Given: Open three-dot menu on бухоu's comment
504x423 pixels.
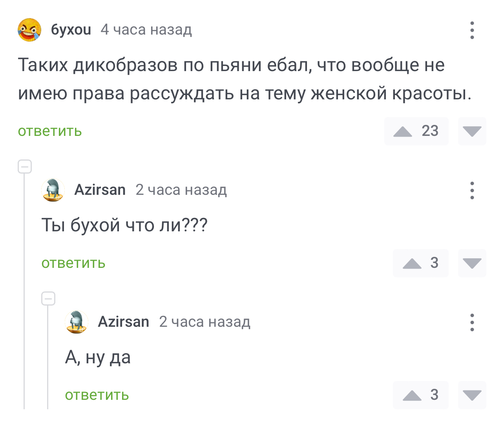Looking at the screenshot, I should pos(472,30).
